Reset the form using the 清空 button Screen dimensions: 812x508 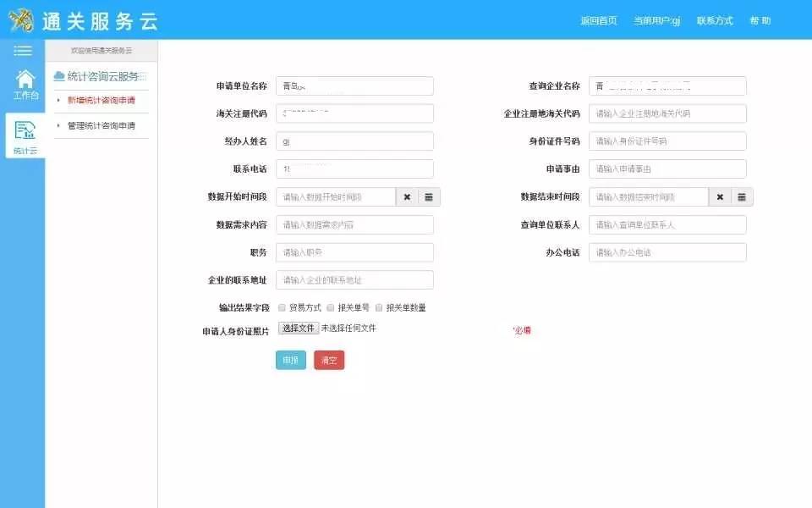[328, 359]
